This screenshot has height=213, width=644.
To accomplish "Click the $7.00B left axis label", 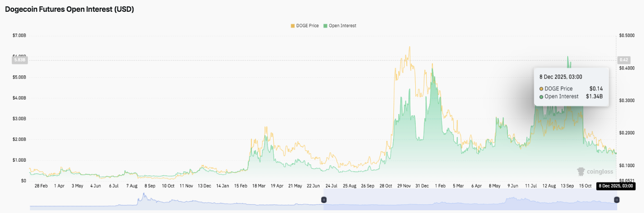I will click(x=19, y=35).
